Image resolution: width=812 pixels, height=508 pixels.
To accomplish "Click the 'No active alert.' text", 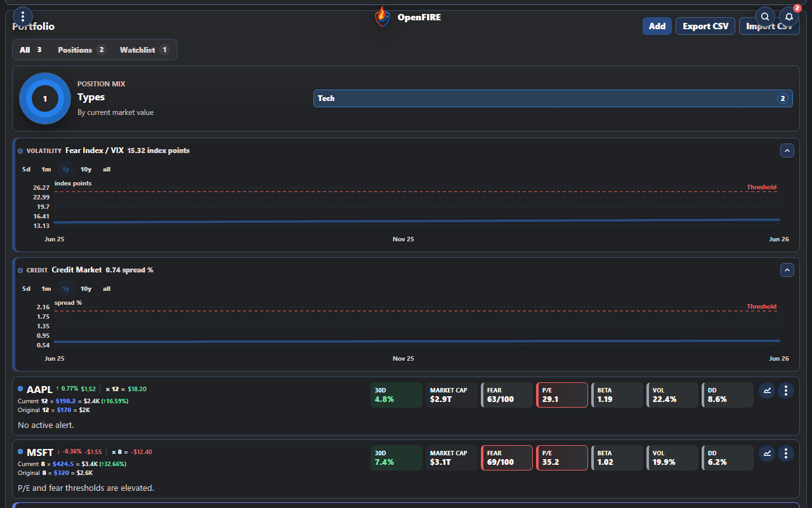I will 46,425.
